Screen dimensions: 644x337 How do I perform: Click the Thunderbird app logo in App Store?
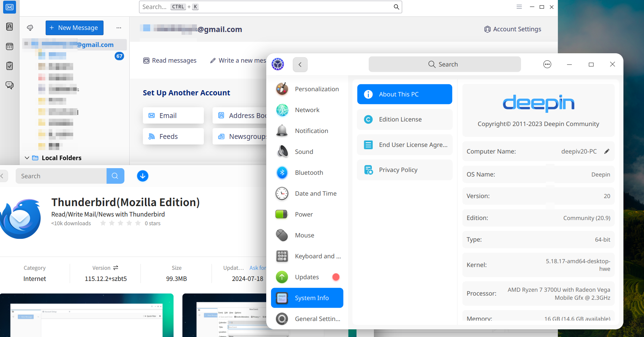[x=20, y=219]
